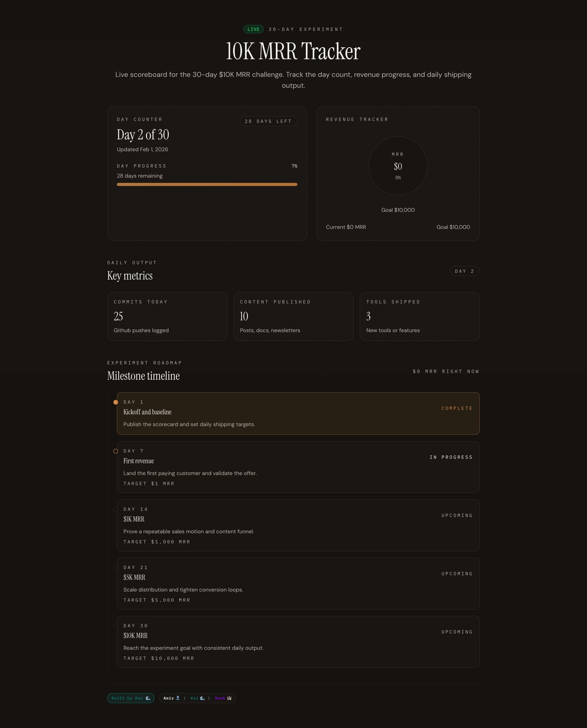Click the green LIVE status badge
The image size is (587, 728).
click(x=253, y=29)
